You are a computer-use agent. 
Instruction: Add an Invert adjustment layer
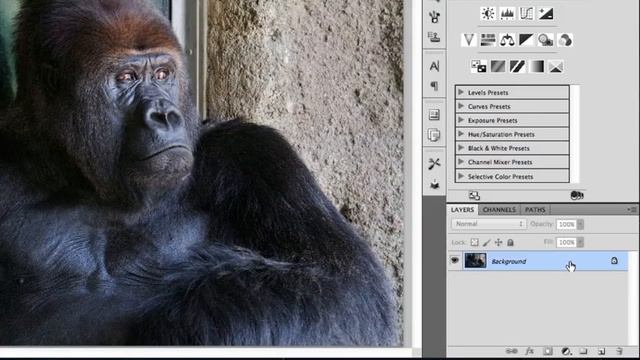pyautogui.click(x=479, y=66)
